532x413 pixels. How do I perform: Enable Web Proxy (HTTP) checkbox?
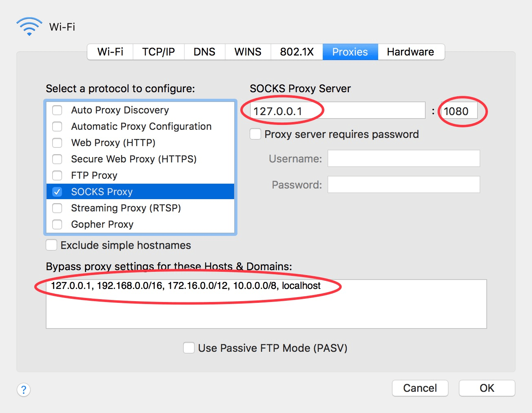[x=57, y=143]
